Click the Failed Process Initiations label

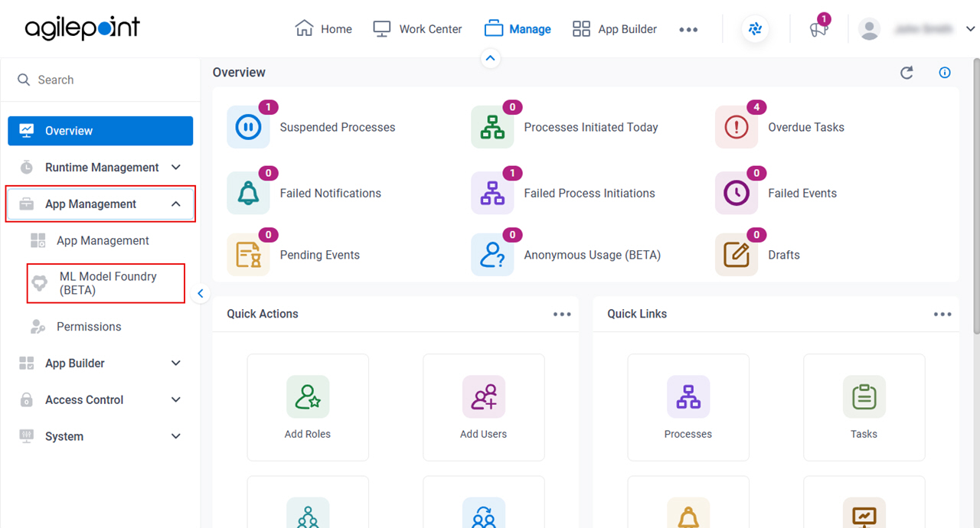[x=590, y=194]
